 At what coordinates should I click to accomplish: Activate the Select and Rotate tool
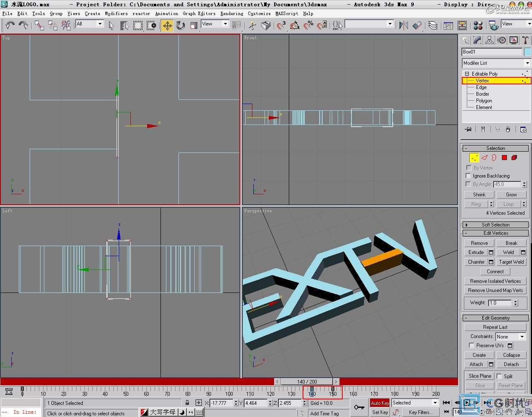181,25
